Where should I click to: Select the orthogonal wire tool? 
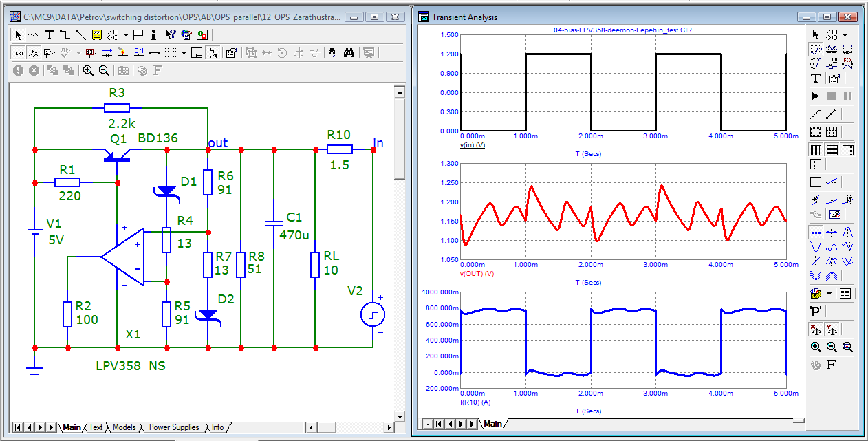tap(65, 35)
